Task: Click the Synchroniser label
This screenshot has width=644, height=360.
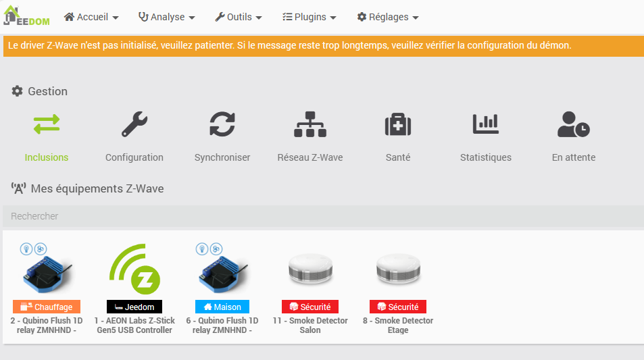Action: coord(222,157)
